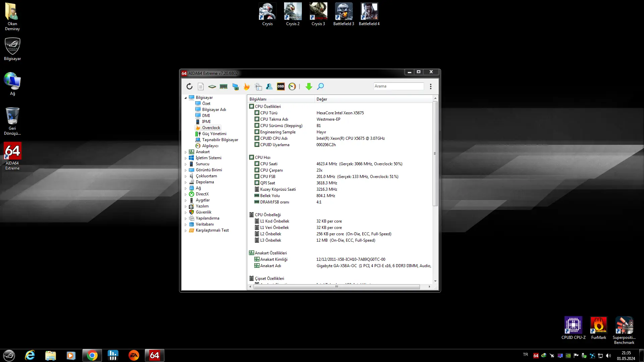Click the green memory module toolbar icon
Image resolution: width=644 pixels, height=362 pixels.
coord(223,86)
